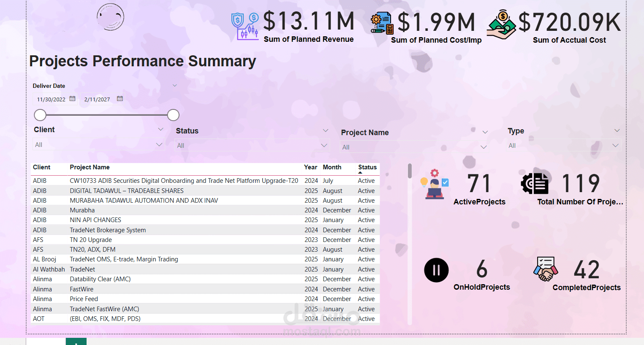The width and height of the screenshot is (644, 345).
Task: Click the Deliver Date slider track
Action: click(x=106, y=115)
